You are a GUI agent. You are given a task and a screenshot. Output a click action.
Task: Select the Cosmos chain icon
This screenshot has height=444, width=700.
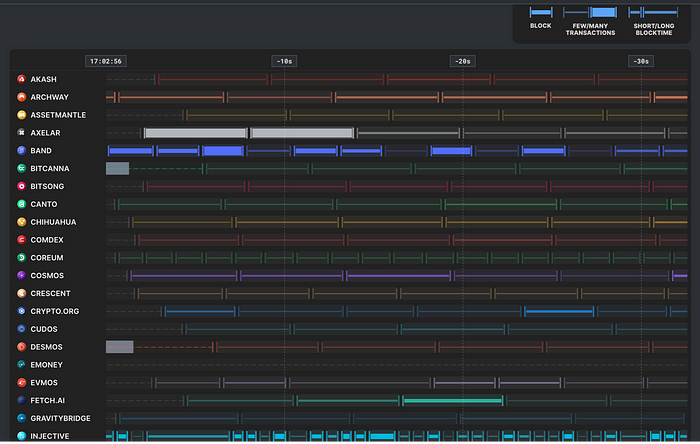[21, 275]
